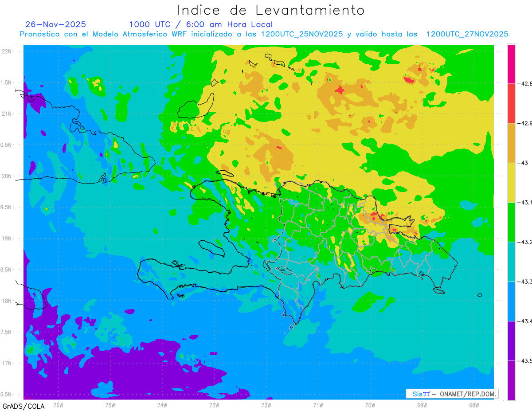The image size is (532, 411).
Task: Click the longitude label '70W'
Action: pyautogui.click(x=370, y=405)
